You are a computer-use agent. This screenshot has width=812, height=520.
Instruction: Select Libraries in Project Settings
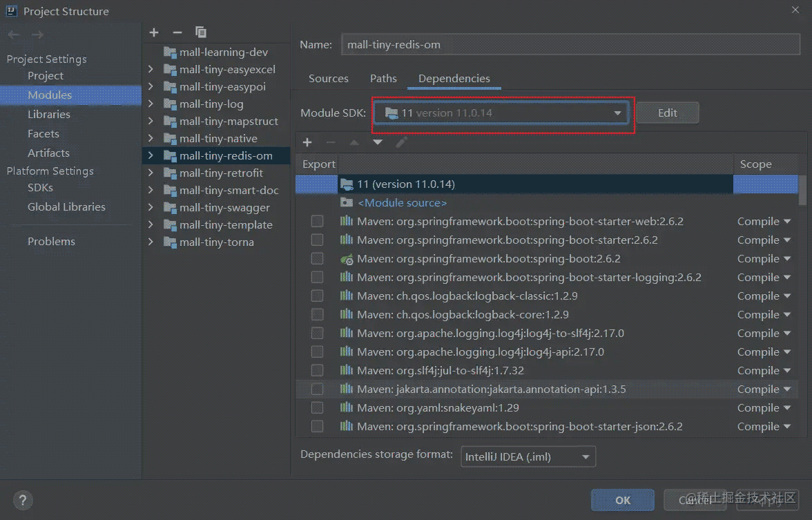point(48,115)
